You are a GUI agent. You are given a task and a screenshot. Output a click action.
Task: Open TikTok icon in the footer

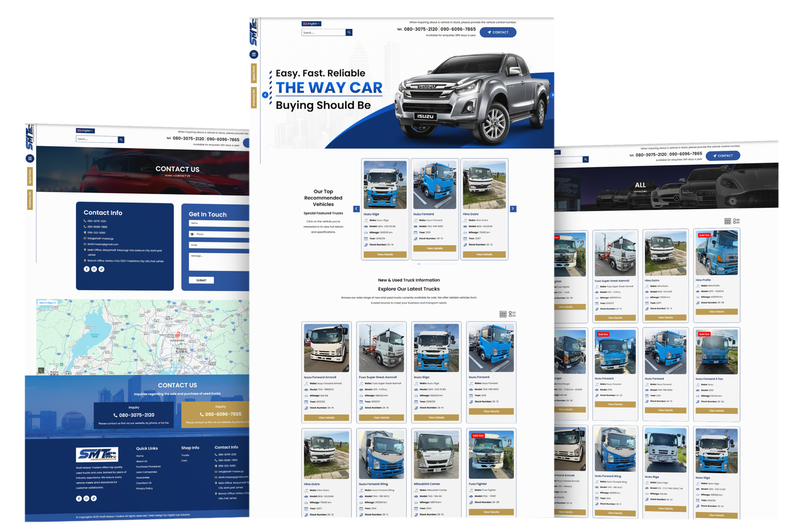(94, 498)
